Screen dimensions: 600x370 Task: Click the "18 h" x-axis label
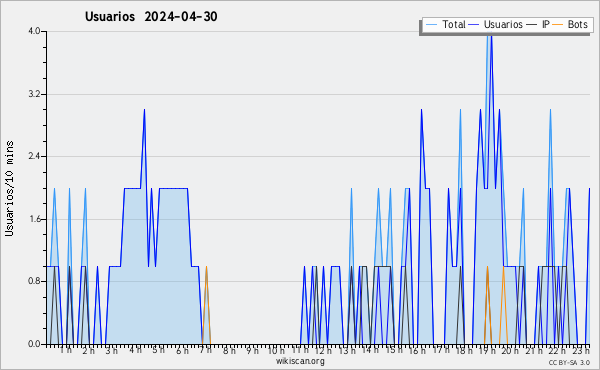click(x=464, y=350)
